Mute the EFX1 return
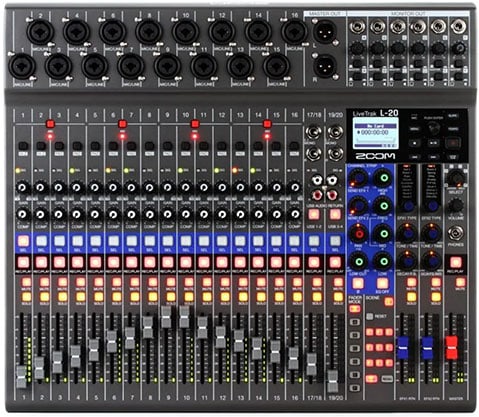The width and height of the screenshot is (479, 417). (411, 282)
